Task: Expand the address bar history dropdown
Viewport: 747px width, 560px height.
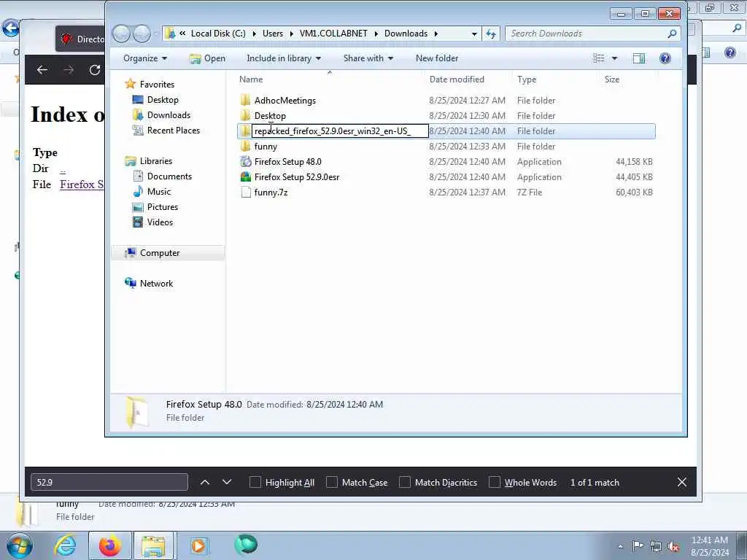Action: click(x=474, y=34)
